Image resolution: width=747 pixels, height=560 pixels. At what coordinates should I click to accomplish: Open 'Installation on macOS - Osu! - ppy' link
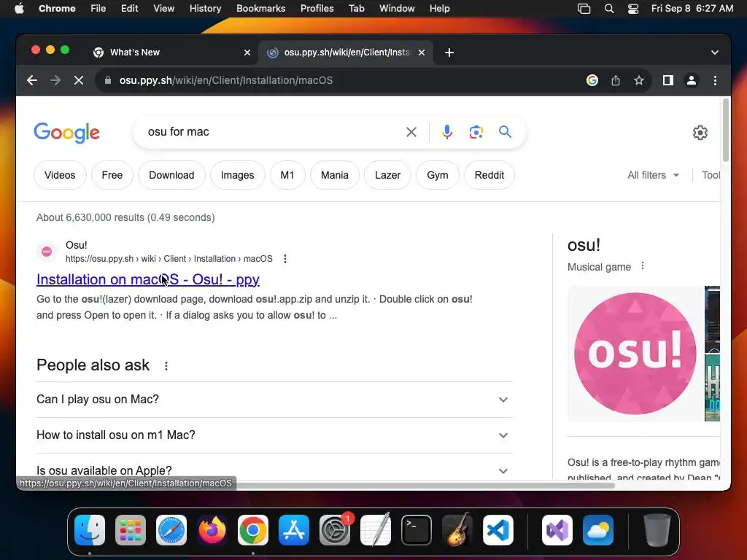(x=148, y=279)
